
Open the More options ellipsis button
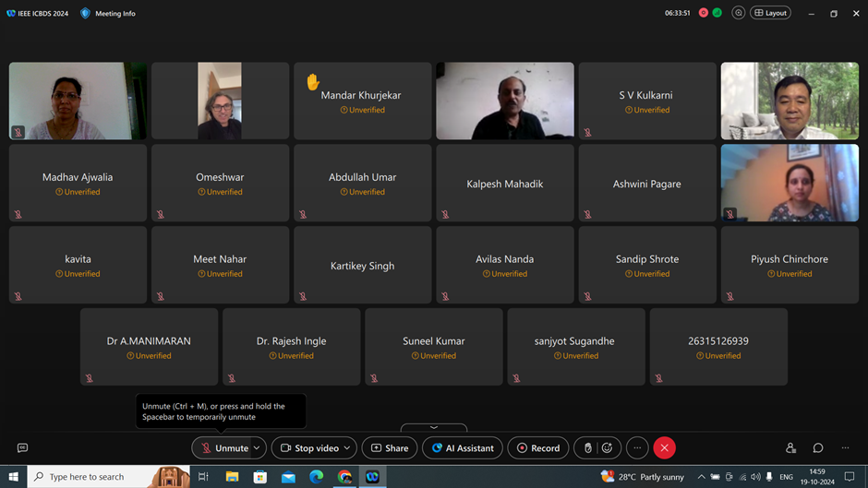click(637, 448)
